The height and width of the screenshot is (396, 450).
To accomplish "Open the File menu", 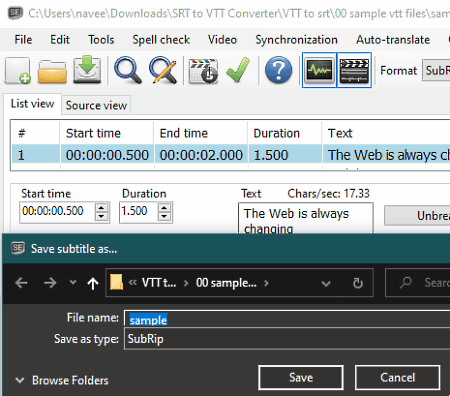I will point(23,40).
